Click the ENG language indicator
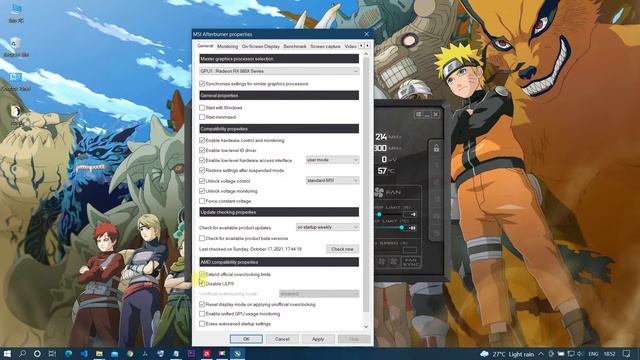The height and width of the screenshot is (360, 640). point(593,354)
